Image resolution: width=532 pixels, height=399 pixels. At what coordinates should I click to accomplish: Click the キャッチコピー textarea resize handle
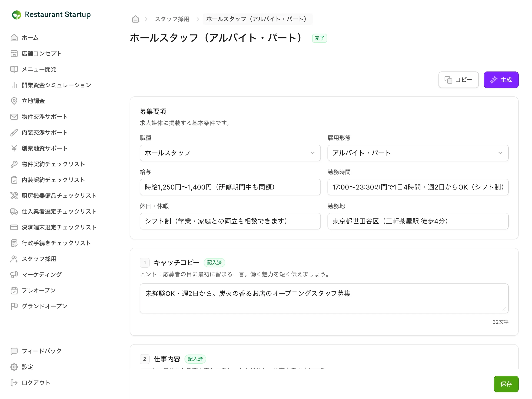point(504,309)
